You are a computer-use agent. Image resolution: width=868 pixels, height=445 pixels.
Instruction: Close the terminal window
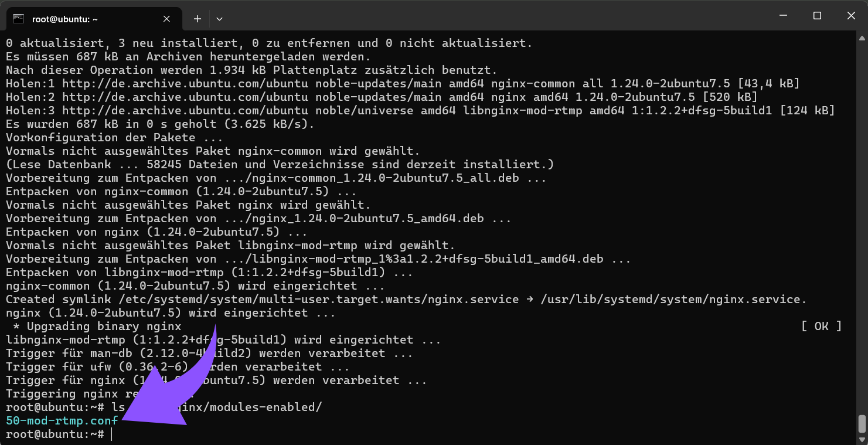tap(850, 16)
